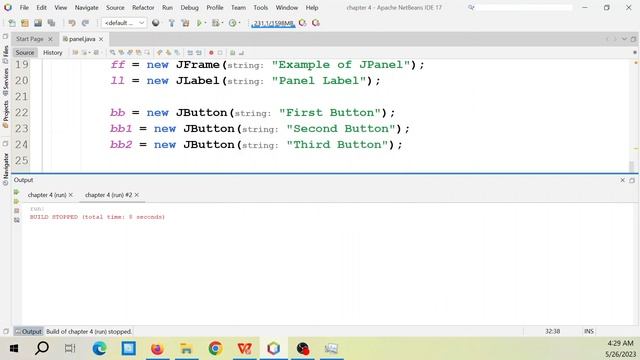Open the File menu
640x360 pixels.
[x=24, y=8]
